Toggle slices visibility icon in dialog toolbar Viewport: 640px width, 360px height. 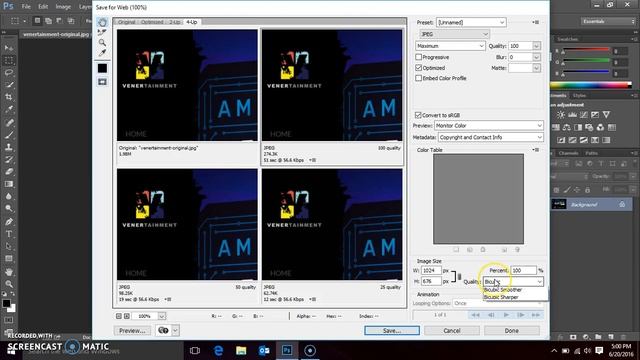click(x=102, y=82)
